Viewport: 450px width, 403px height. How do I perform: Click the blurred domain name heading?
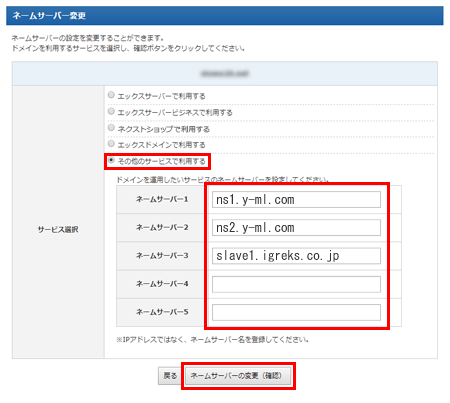click(x=225, y=73)
